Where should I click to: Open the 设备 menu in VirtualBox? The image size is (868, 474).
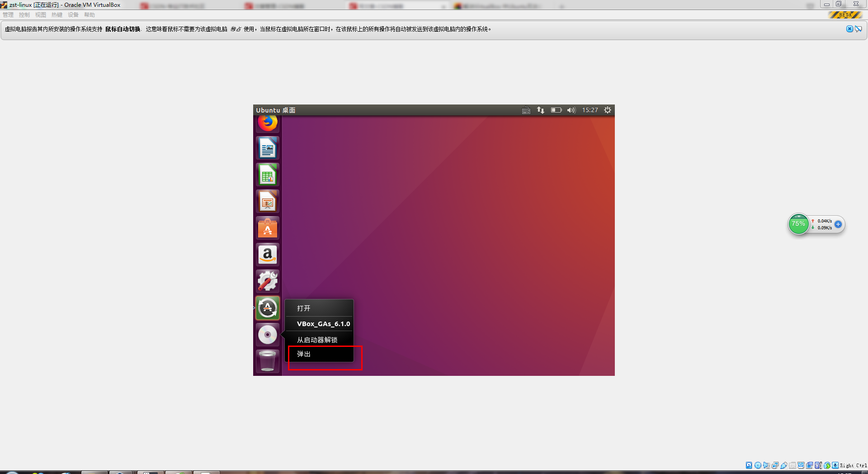pyautogui.click(x=73, y=15)
